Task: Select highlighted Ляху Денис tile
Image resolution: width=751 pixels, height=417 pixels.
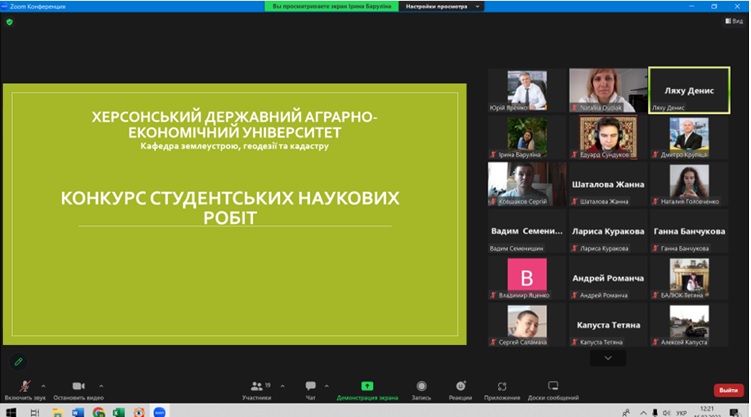Action: click(x=689, y=90)
